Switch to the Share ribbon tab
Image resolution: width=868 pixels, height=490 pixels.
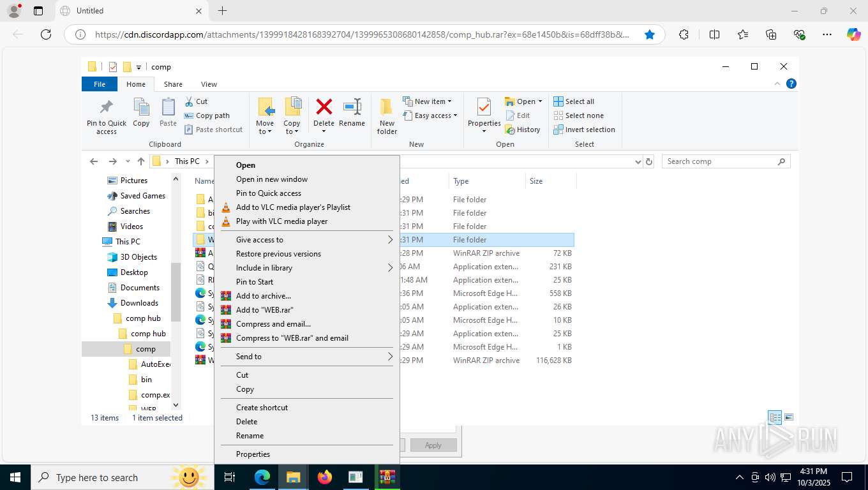(173, 84)
